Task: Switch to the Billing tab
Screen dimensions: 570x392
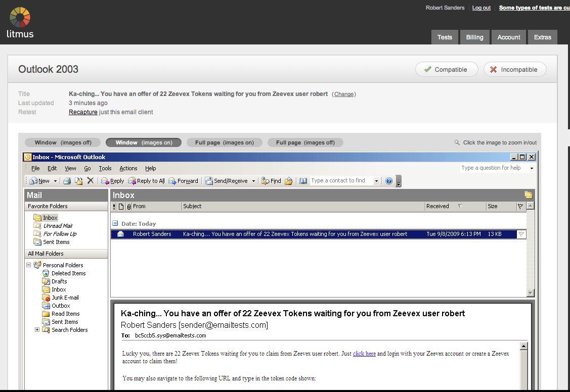Action: click(475, 37)
